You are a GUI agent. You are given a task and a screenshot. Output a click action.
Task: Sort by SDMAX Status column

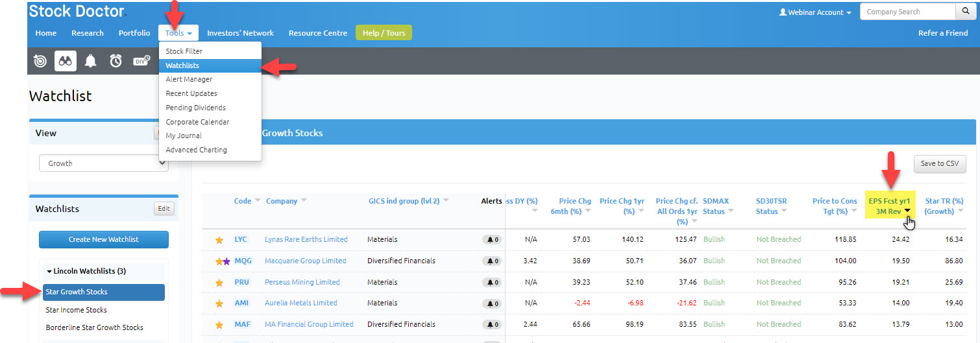(x=718, y=206)
